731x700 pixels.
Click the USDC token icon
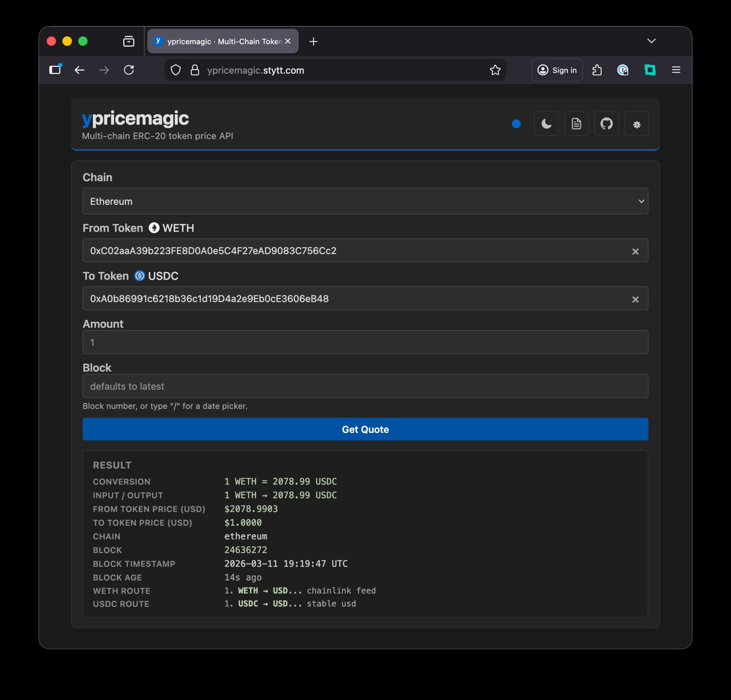(x=140, y=276)
